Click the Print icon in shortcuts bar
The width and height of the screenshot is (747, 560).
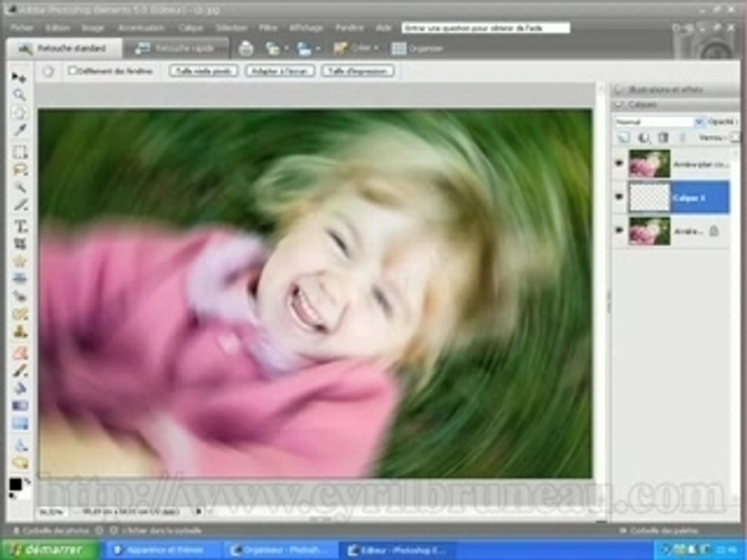(x=246, y=48)
